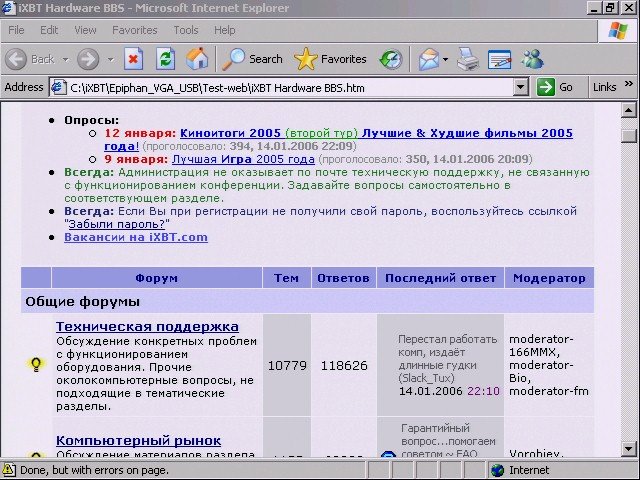Open the Favorites pane with the star
640x480 pixels.
[x=330, y=59]
